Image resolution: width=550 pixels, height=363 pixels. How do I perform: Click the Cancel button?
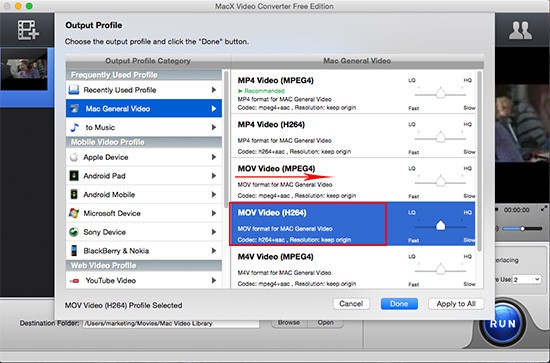pyautogui.click(x=351, y=304)
